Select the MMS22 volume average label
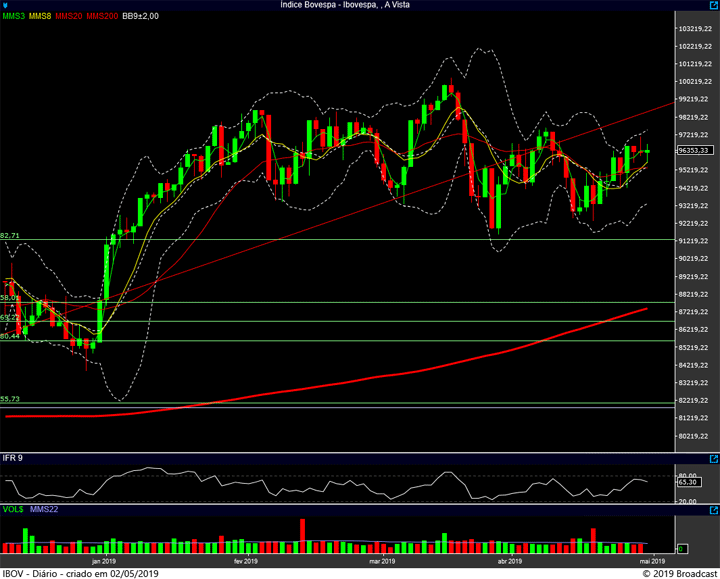 [x=43, y=509]
